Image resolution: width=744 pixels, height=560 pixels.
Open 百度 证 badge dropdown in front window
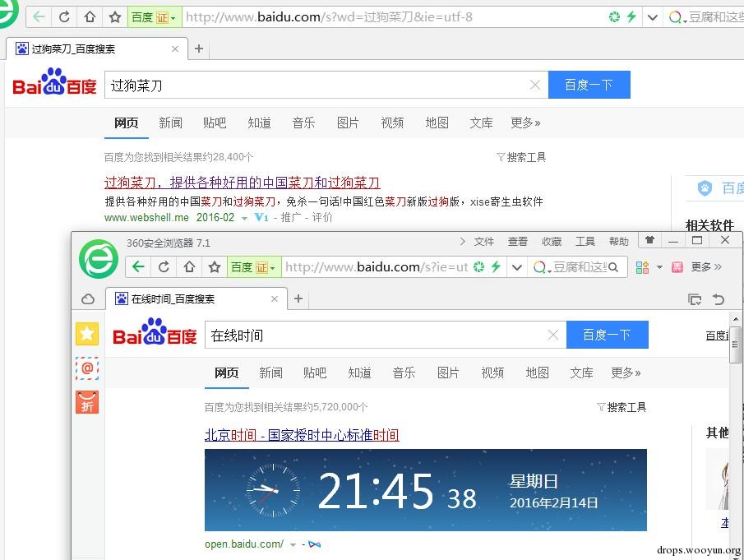254,267
